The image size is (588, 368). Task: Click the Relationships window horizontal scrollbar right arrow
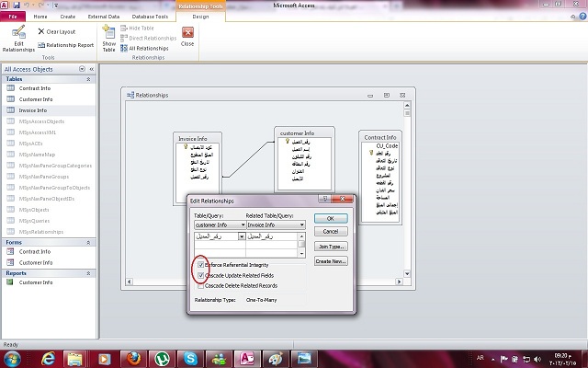pyautogui.click(x=399, y=282)
